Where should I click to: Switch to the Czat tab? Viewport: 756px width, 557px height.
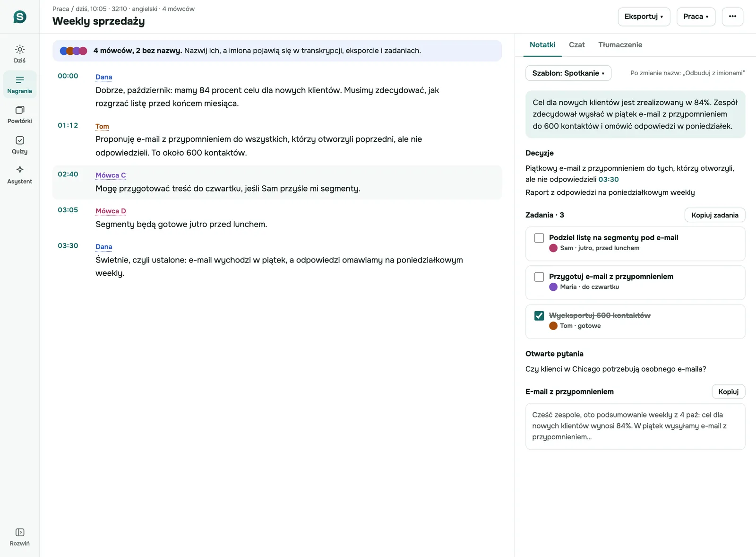tap(577, 45)
